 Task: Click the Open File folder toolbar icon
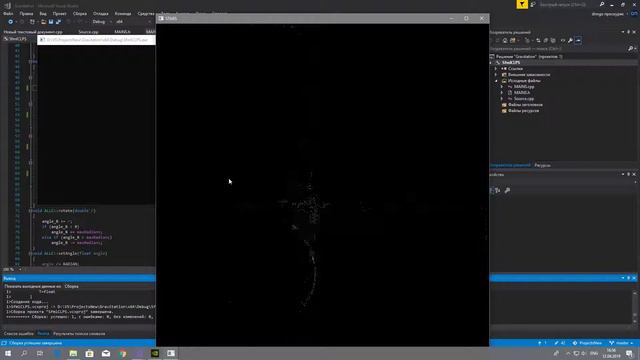(x=43, y=22)
